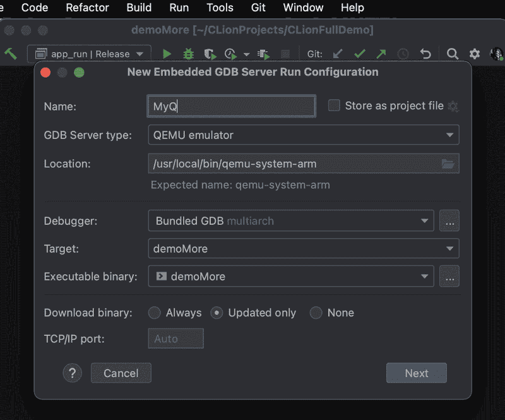505x420 pixels.
Task: Open Search Everywhere magnifier icon
Action: tap(452, 54)
